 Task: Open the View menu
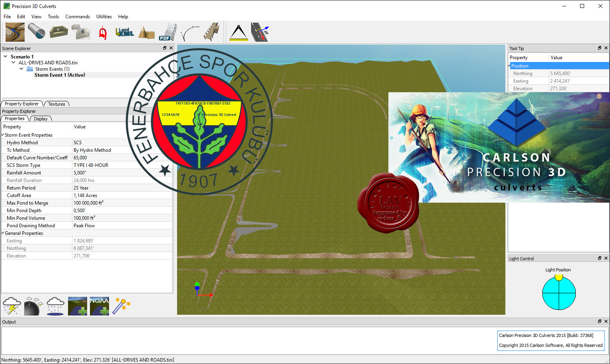pyautogui.click(x=36, y=16)
